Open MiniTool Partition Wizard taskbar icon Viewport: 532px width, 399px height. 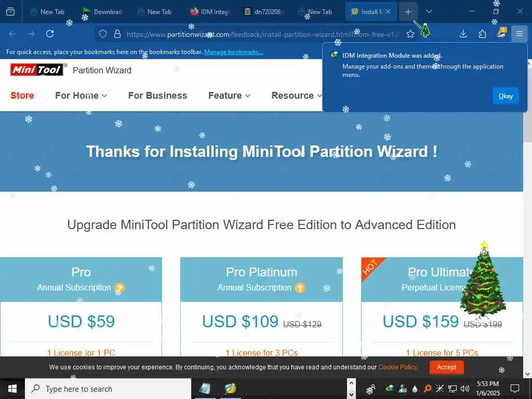[x=230, y=389]
